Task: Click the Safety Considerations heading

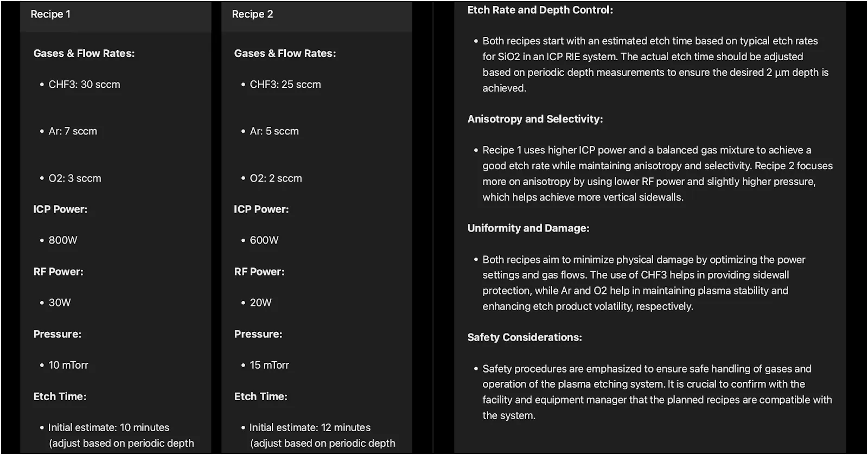Action: click(x=524, y=337)
